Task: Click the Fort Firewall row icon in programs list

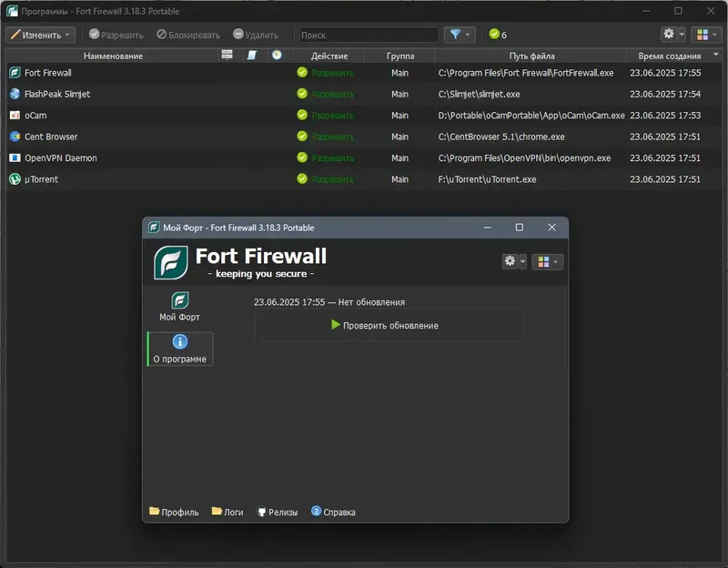Action: [x=15, y=73]
